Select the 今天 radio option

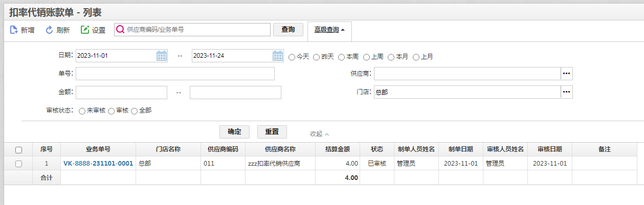292,57
